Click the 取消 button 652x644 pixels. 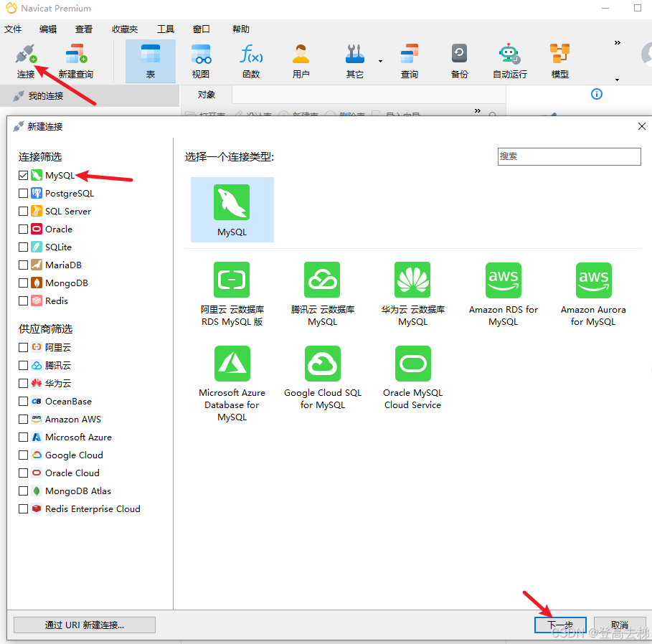click(620, 625)
